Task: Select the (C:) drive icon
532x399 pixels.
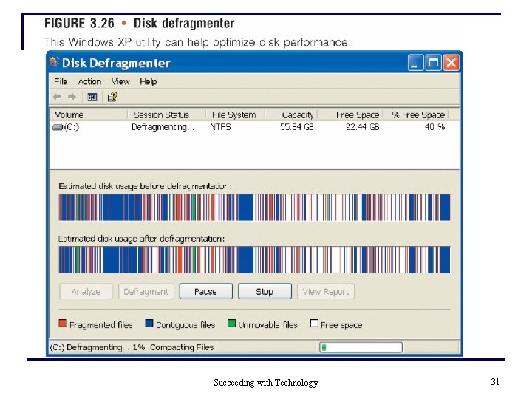Action: (x=58, y=127)
